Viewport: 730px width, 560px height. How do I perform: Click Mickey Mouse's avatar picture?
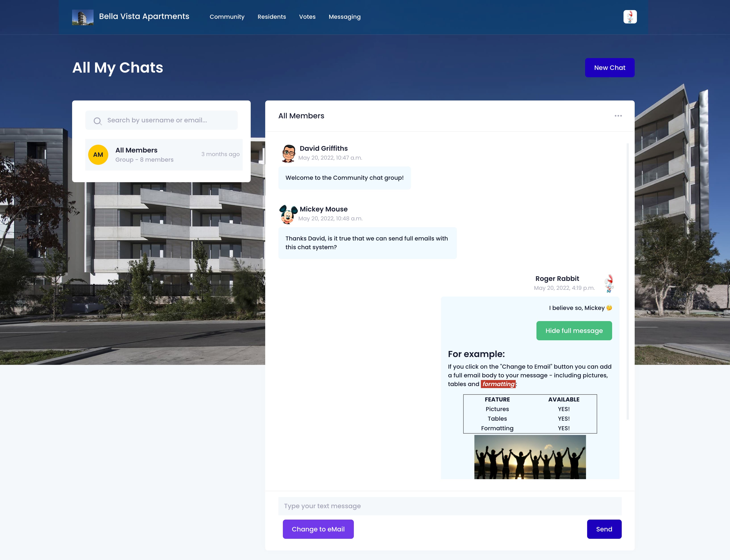click(x=288, y=214)
